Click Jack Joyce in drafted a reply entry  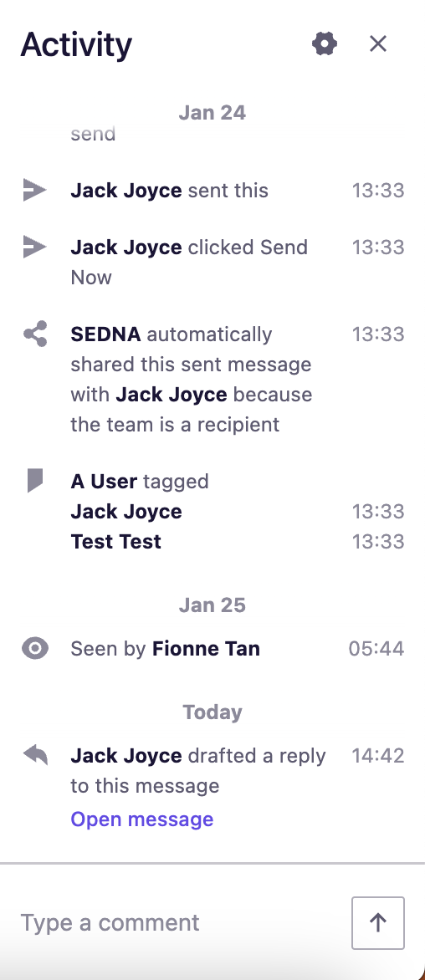click(x=126, y=755)
